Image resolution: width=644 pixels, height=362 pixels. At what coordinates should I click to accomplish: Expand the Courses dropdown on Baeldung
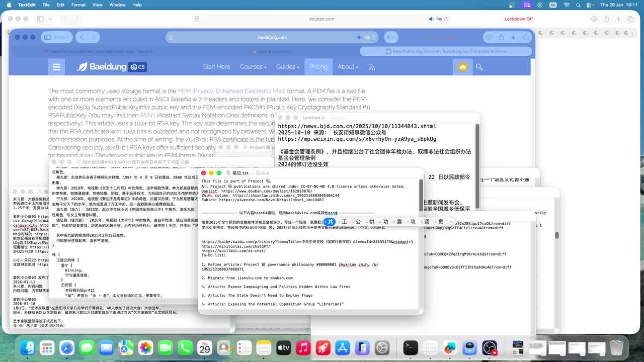(x=253, y=67)
